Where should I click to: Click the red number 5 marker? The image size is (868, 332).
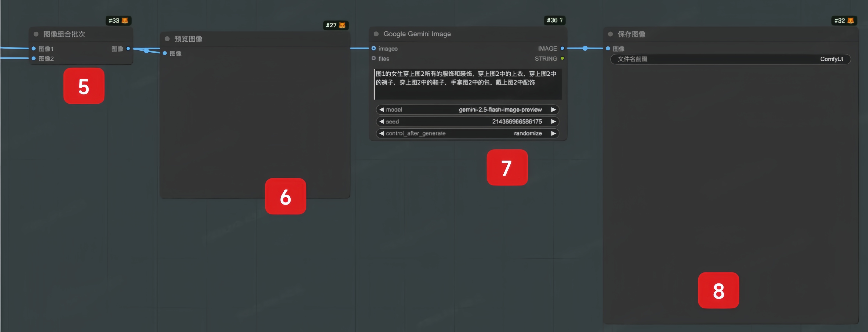point(84,86)
